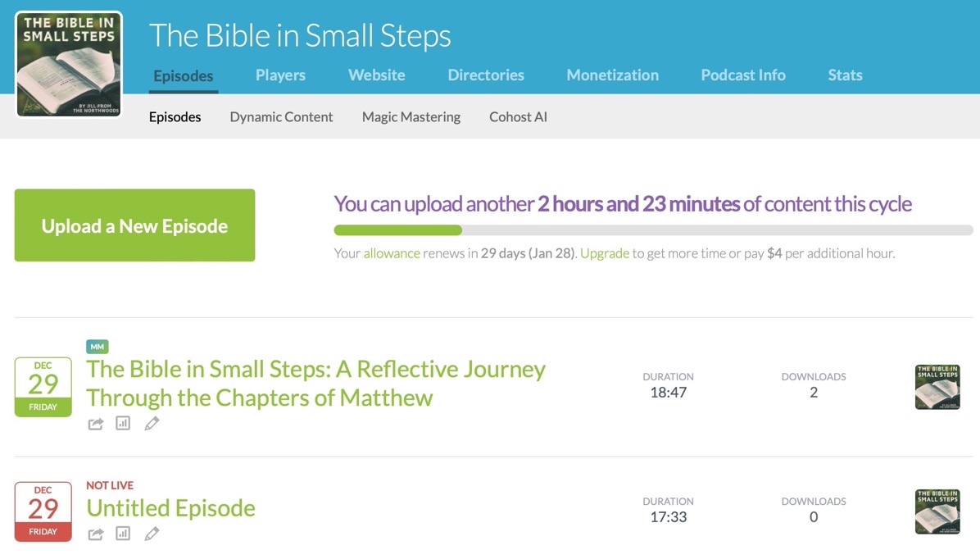980x559 pixels.
Task: Open the Magic Mastering sub-tab
Action: (411, 117)
